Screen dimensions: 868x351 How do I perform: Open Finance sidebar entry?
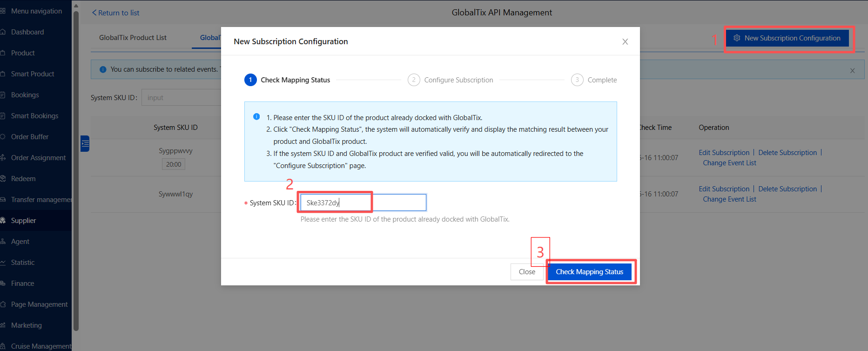(x=22, y=283)
